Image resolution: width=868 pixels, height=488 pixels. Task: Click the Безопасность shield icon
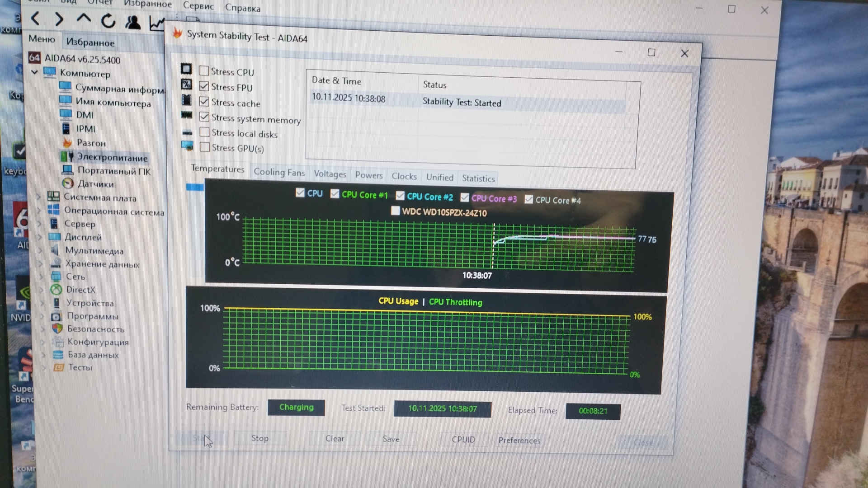point(57,328)
